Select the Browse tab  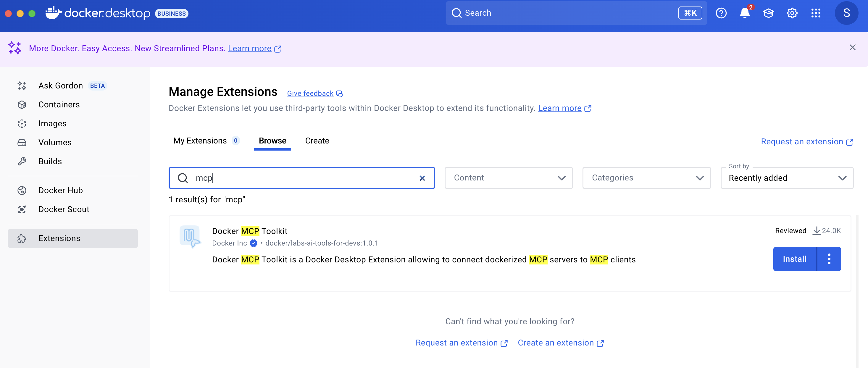tap(272, 141)
